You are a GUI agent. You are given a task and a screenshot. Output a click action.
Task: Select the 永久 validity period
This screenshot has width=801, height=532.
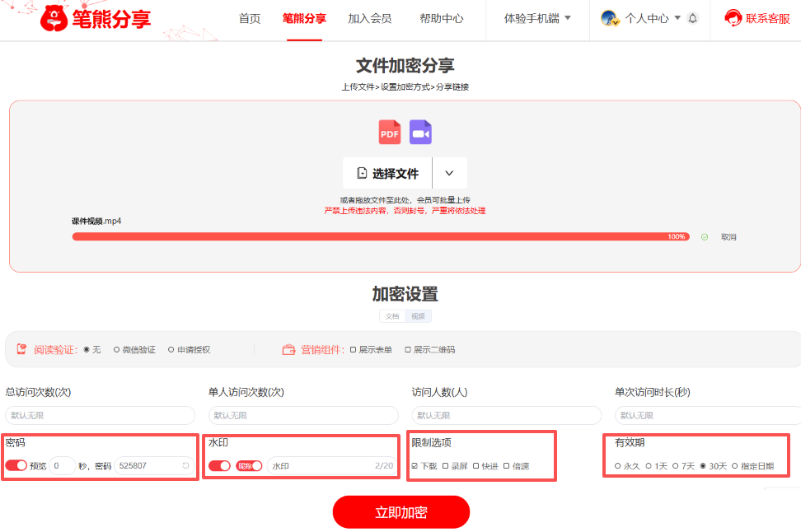coord(616,467)
